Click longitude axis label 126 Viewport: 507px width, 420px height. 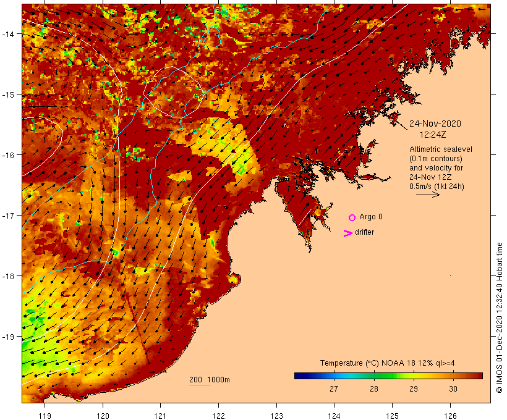tap(450, 416)
